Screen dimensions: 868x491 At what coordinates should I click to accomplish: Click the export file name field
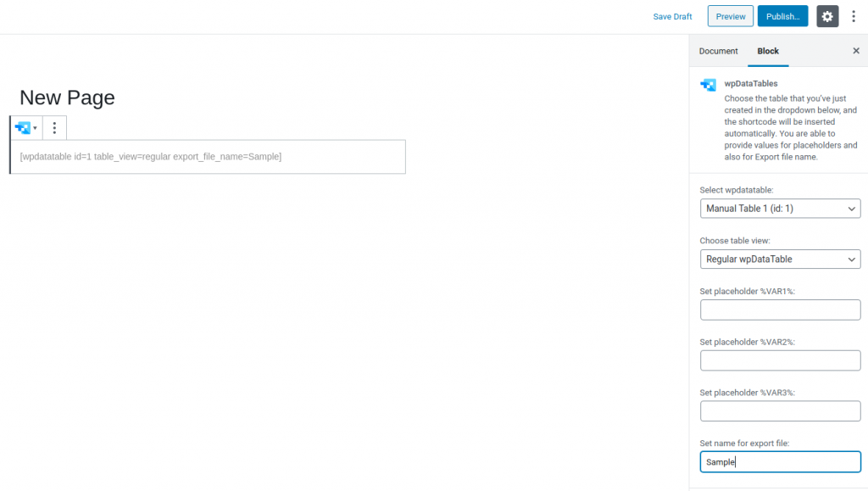(780, 461)
